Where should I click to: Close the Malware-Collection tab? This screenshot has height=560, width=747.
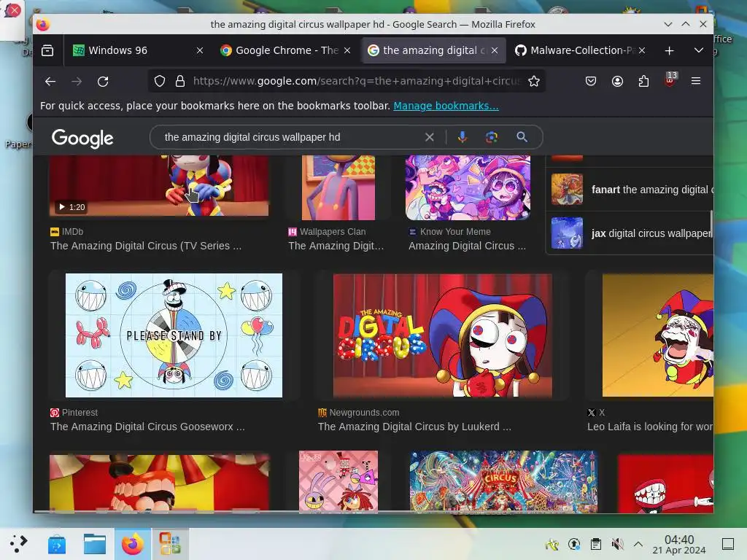click(x=642, y=50)
